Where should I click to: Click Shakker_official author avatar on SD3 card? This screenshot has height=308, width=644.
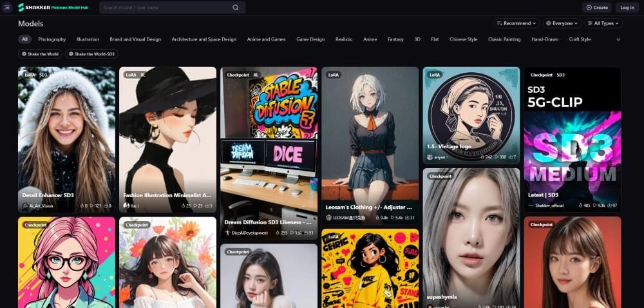[x=531, y=206]
